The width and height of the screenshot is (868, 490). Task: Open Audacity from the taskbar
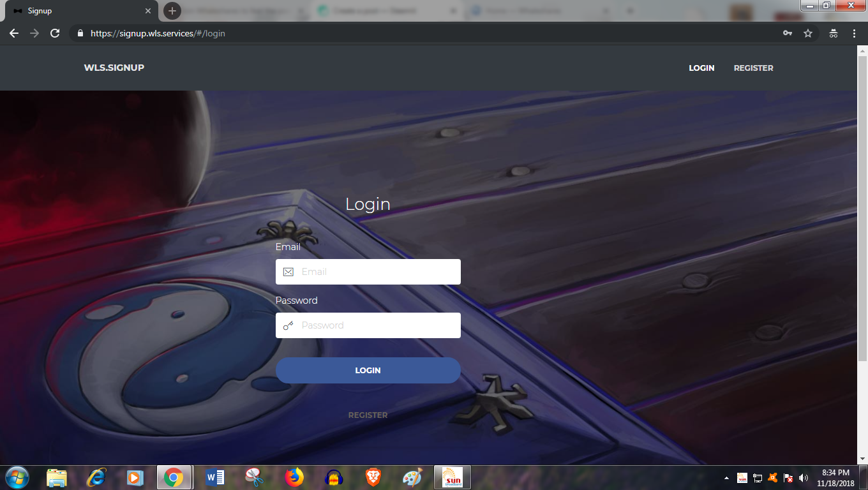coord(334,477)
